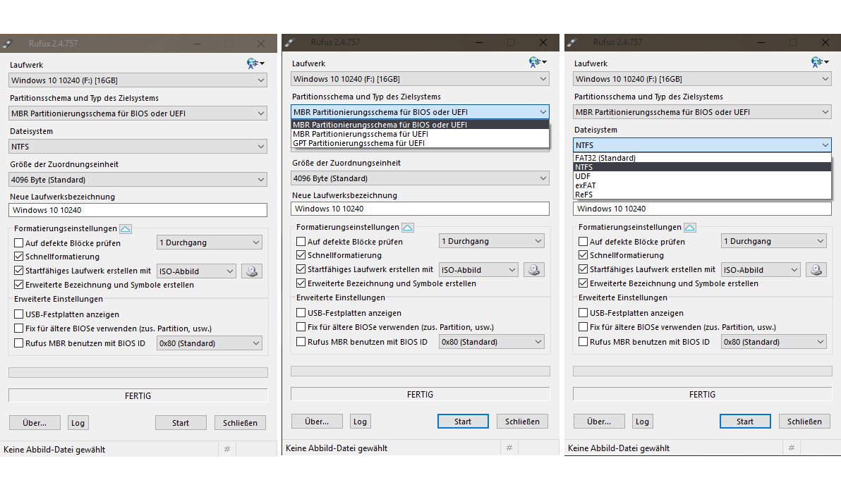
Task: Close the right Rufus window
Action: click(825, 42)
